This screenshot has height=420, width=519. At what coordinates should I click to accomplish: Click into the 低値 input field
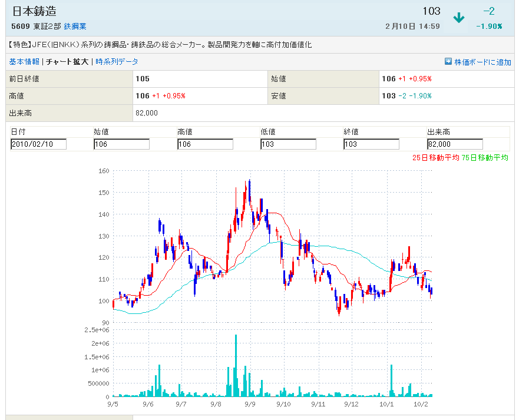288,144
